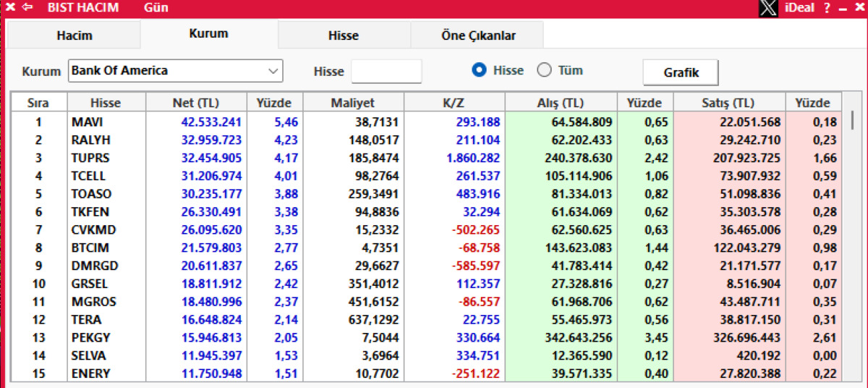Select the GRSEL stock row

coord(427,284)
